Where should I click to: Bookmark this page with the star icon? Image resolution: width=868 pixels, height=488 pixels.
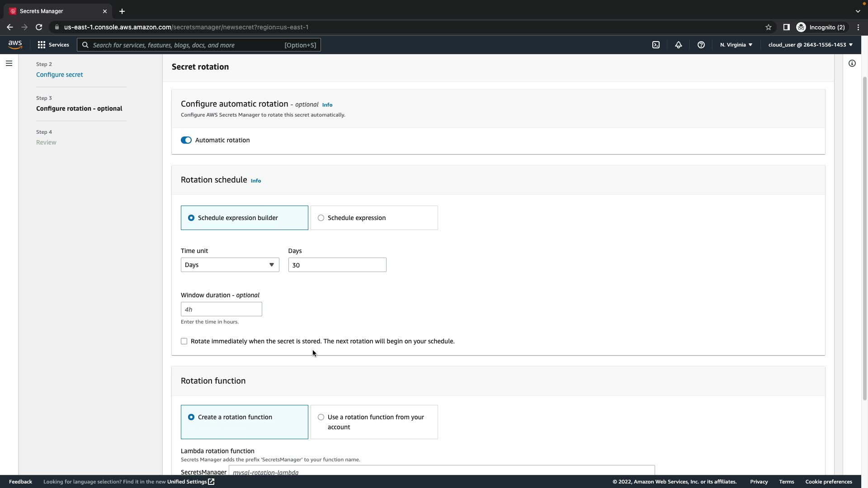[769, 27]
